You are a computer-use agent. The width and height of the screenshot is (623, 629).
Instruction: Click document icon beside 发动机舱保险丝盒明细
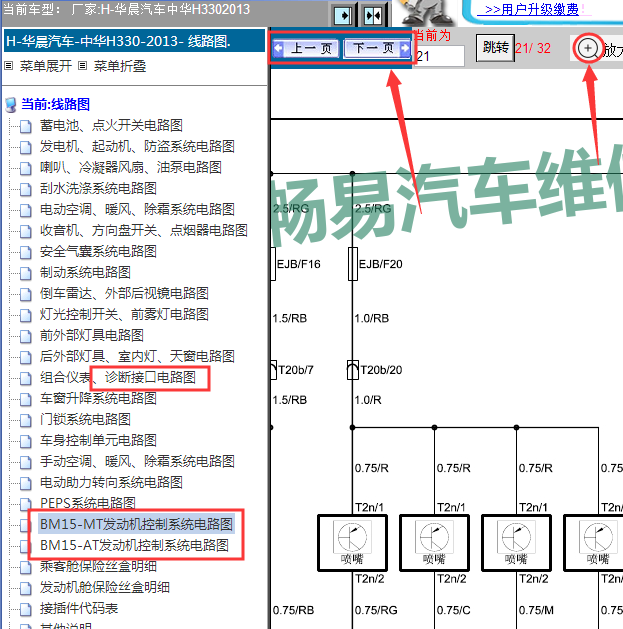26,588
